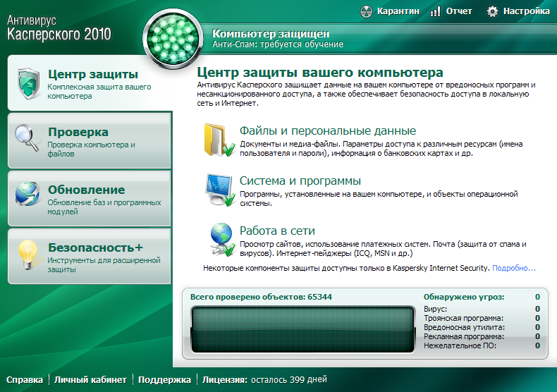
Task: Click the monitor icon for Система и программы
Action: [x=220, y=190]
